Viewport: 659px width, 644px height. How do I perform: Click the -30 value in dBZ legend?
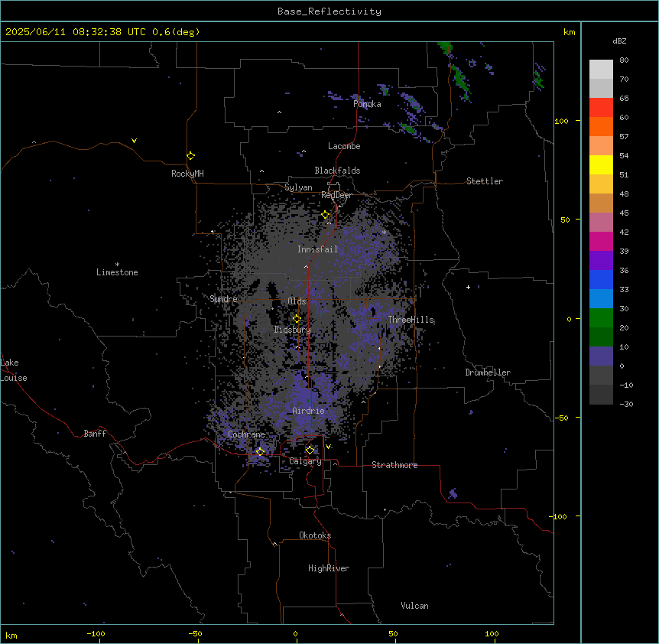point(626,404)
